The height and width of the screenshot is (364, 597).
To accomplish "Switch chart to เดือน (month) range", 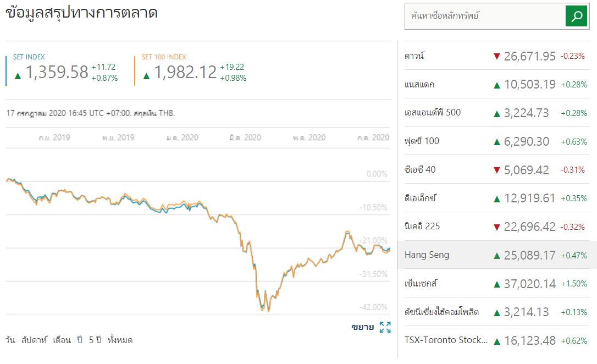I will coord(62,340).
